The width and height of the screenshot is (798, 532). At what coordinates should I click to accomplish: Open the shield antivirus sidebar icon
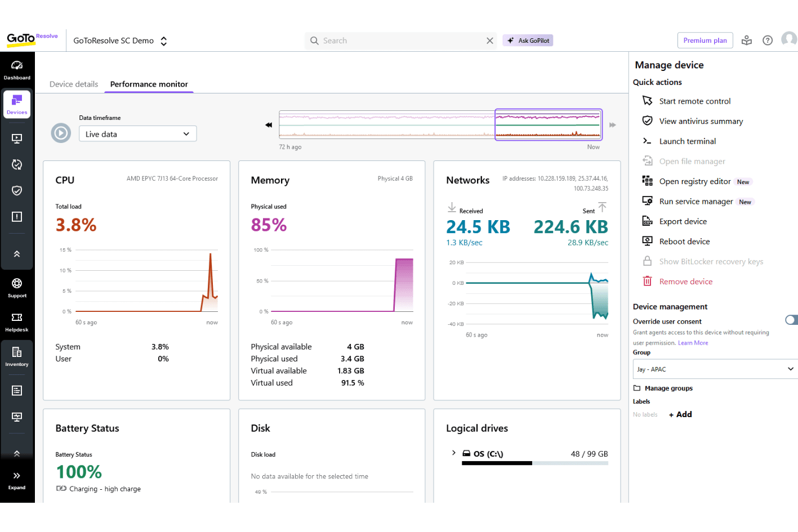tap(17, 190)
